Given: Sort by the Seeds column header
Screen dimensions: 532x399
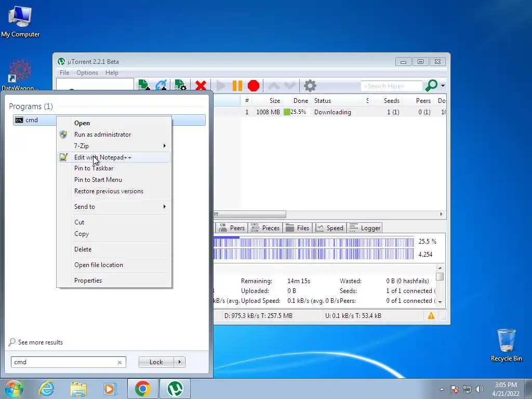Looking at the screenshot, I should (x=387, y=101).
